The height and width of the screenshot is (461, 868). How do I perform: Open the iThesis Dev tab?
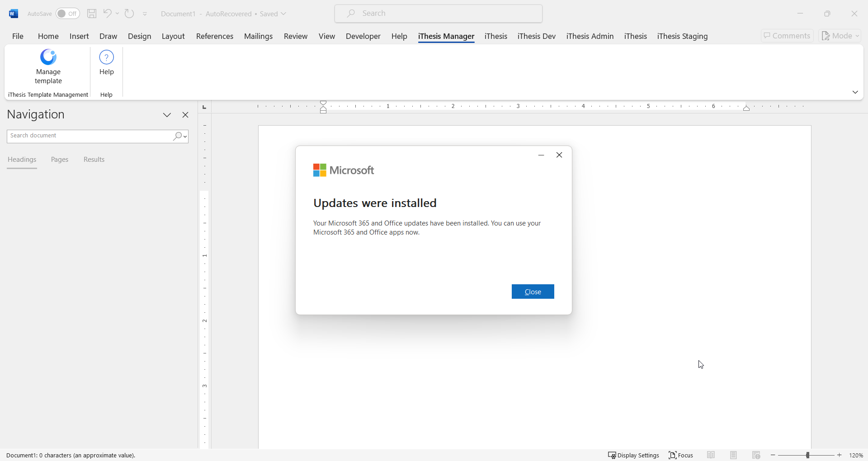point(536,36)
